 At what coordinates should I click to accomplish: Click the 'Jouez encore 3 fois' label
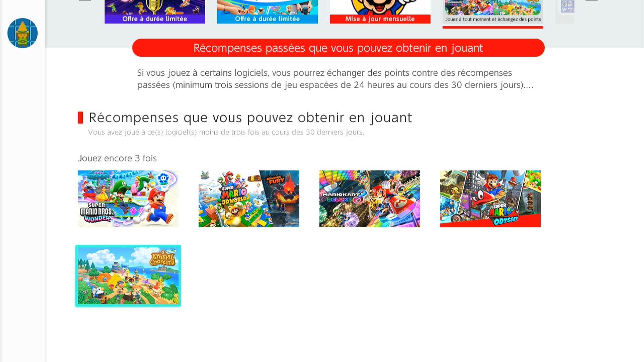117,158
